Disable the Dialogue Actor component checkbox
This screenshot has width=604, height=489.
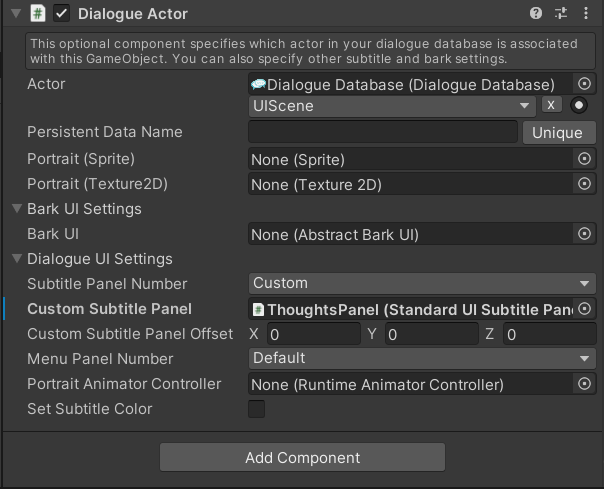point(61,13)
